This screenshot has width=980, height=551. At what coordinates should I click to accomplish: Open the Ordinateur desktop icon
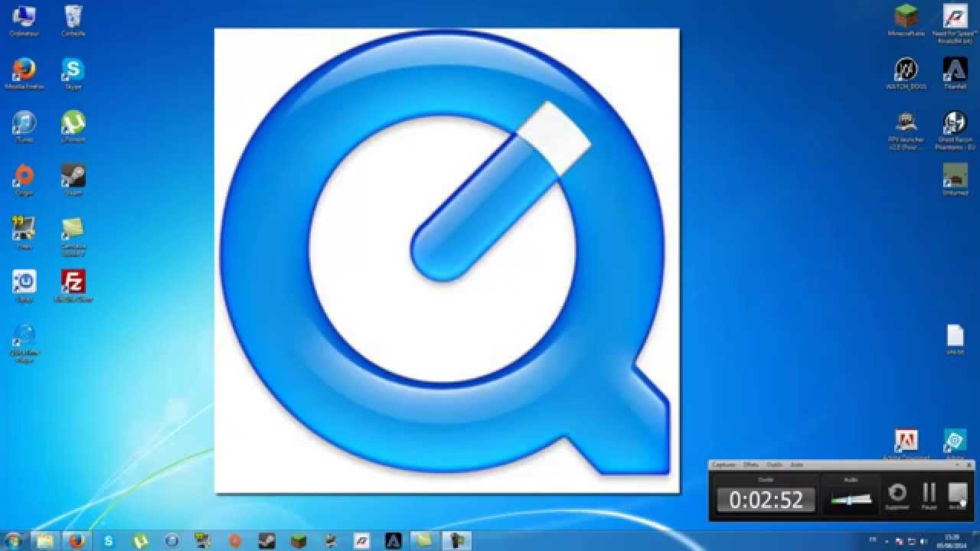point(24,21)
